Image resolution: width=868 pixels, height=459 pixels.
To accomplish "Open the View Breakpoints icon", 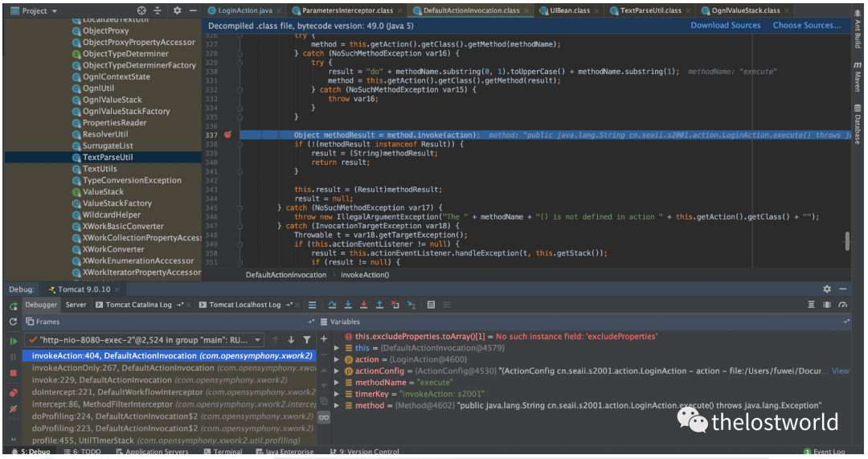I will coord(14,392).
